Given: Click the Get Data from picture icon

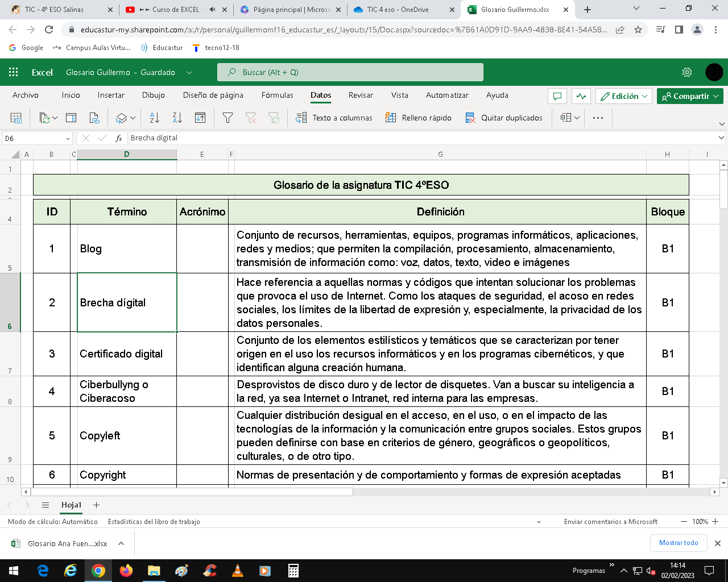Looking at the screenshot, I should 16,118.
